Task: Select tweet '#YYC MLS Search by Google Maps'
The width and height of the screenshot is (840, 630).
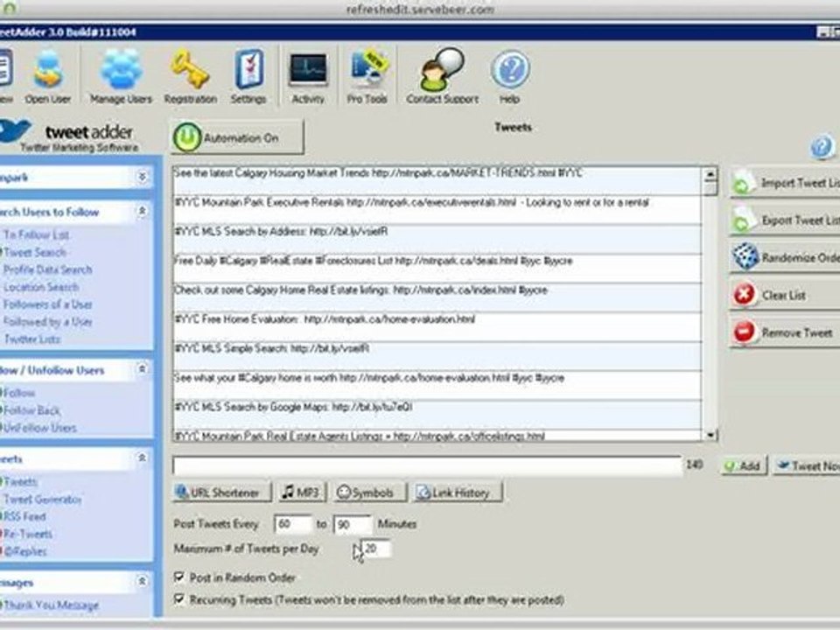Action: point(437,415)
